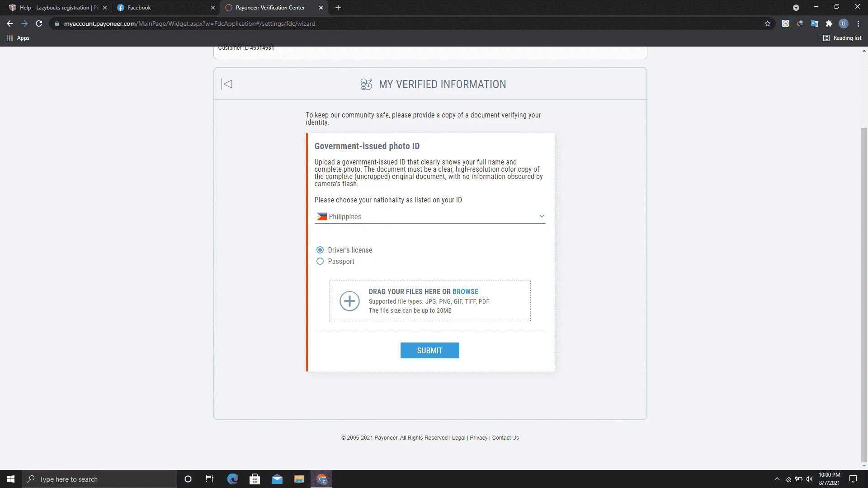
Task: Click the verified information header icon
Action: (x=366, y=84)
